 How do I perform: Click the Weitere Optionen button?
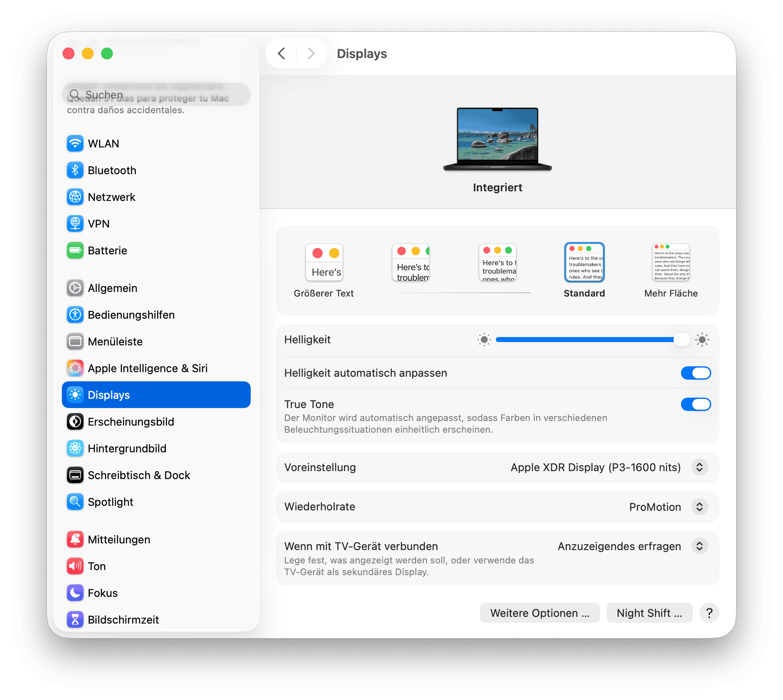[x=539, y=613]
